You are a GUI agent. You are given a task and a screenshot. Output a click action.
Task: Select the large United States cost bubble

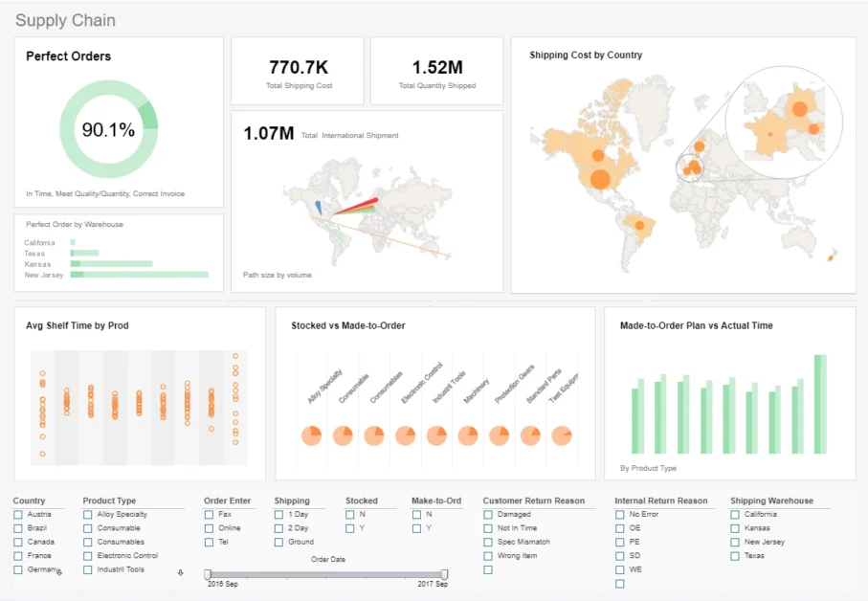[600, 179]
